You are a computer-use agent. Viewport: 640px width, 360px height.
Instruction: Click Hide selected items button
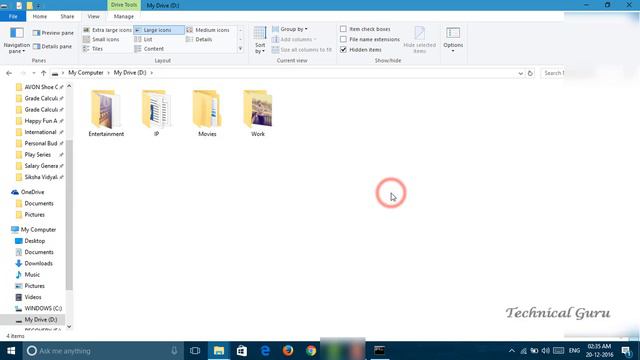(419, 40)
